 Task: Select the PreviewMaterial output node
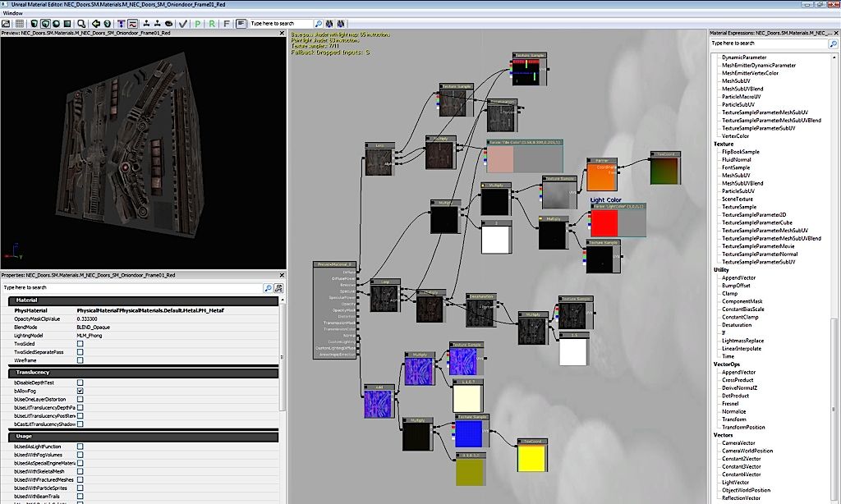click(335, 310)
